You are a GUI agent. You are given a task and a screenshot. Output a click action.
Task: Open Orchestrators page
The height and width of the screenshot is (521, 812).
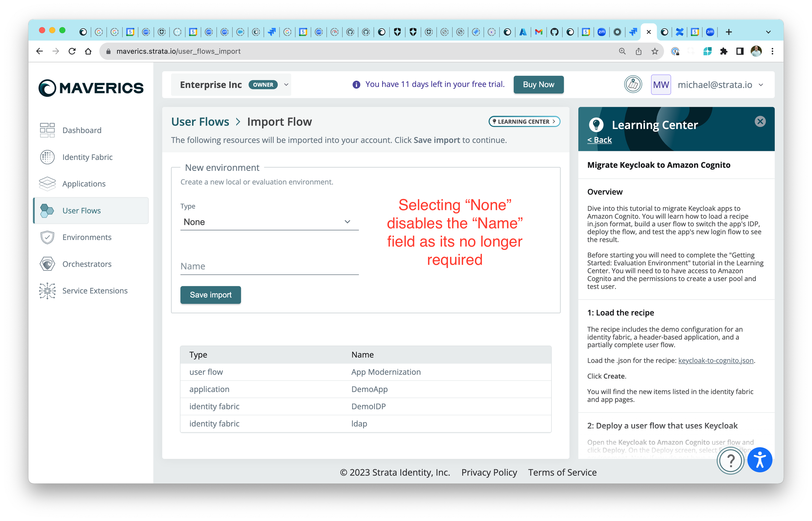(87, 264)
